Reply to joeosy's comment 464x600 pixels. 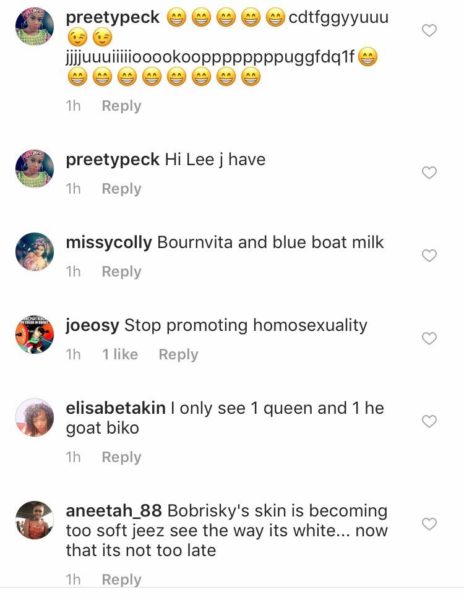(x=178, y=354)
